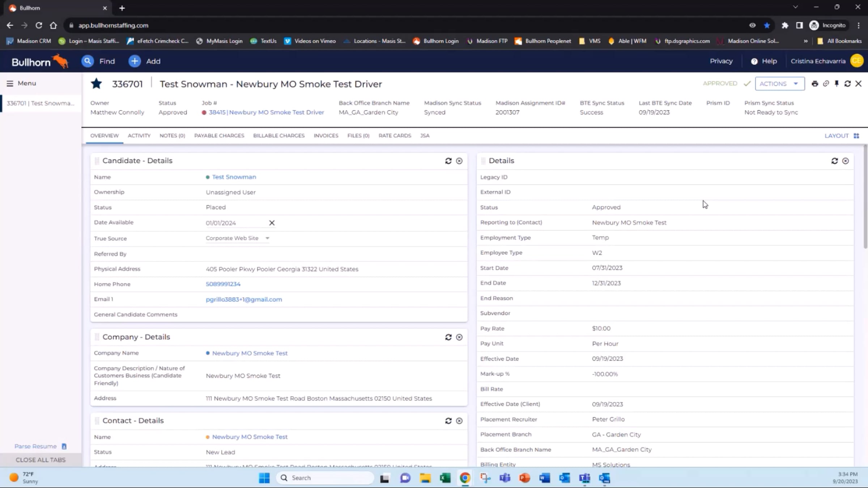Refresh the placement record header
This screenshot has height=488, width=868.
click(848, 84)
